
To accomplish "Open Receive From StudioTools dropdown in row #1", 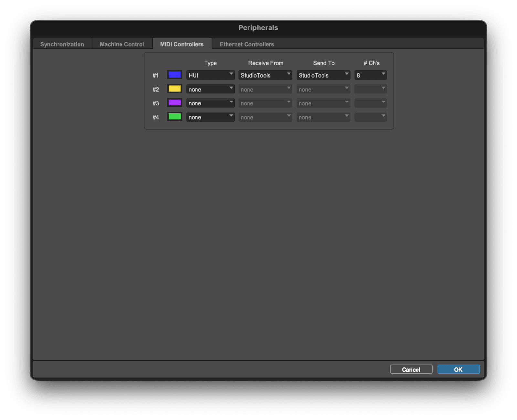I will click(x=265, y=75).
